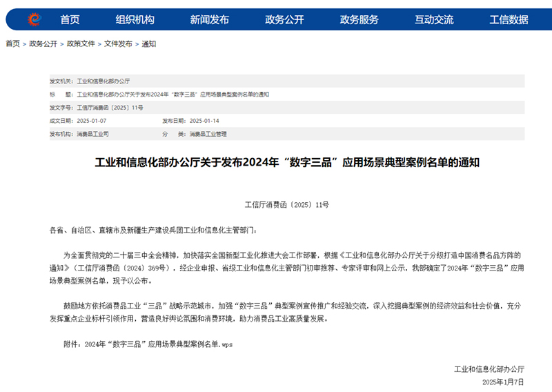Click the 发文机关 row in metadata table
This screenshot has height=392, width=552.
(x=287, y=81)
